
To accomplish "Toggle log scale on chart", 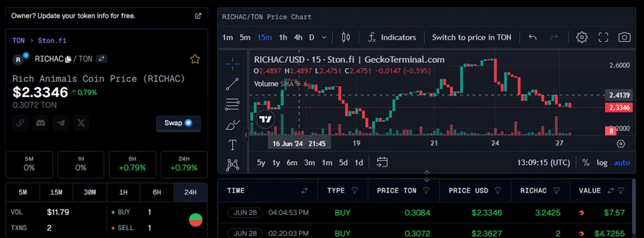I will (602, 163).
